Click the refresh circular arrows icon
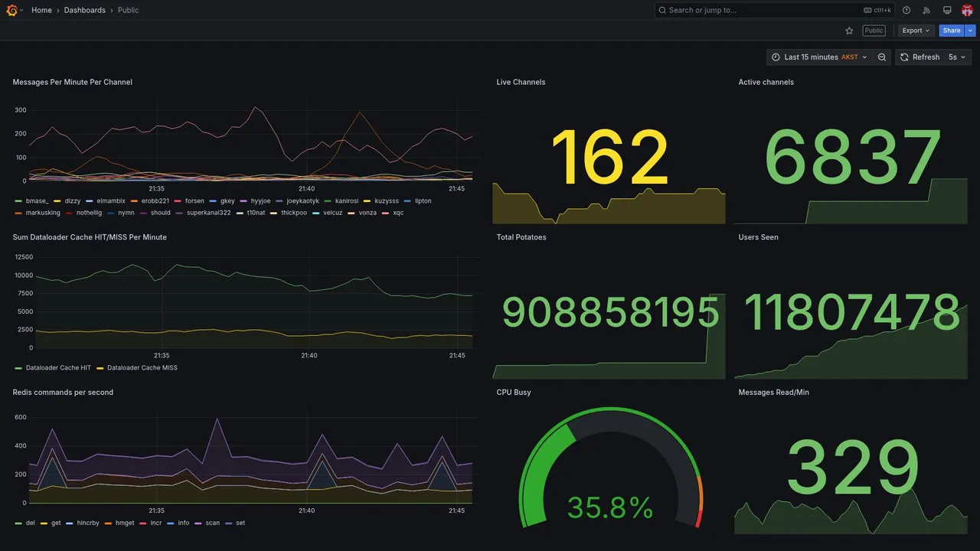This screenshot has width=980, height=551. (904, 57)
